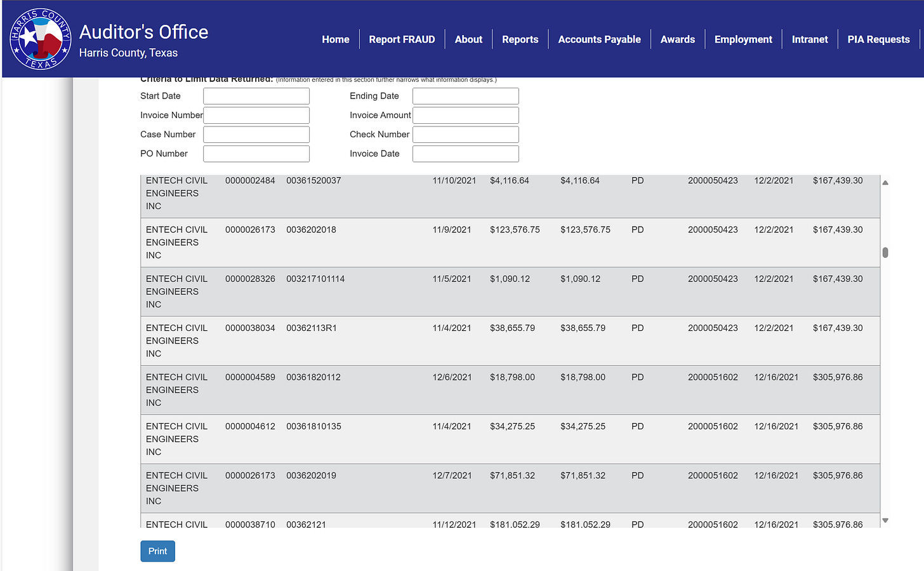The height and width of the screenshot is (571, 924).
Task: Go to the About page
Action: point(468,39)
